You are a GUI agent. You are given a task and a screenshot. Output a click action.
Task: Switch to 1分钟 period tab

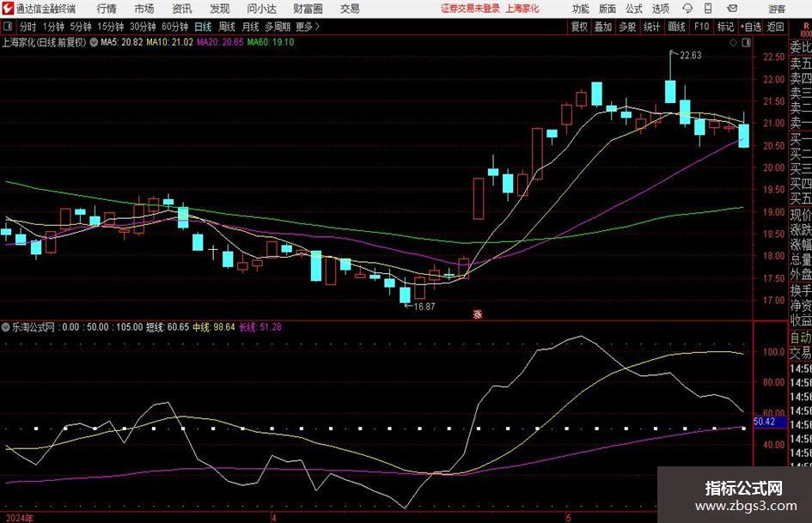(53, 27)
